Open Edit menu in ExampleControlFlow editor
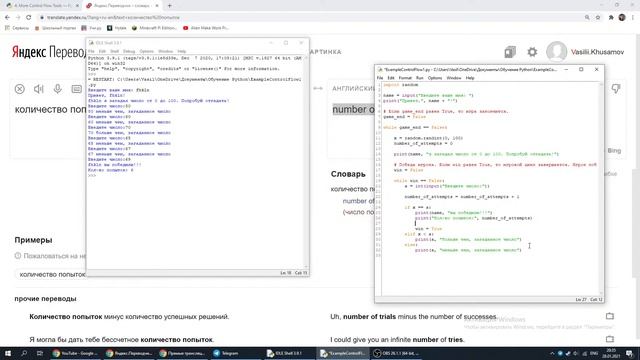 [x=391, y=78]
